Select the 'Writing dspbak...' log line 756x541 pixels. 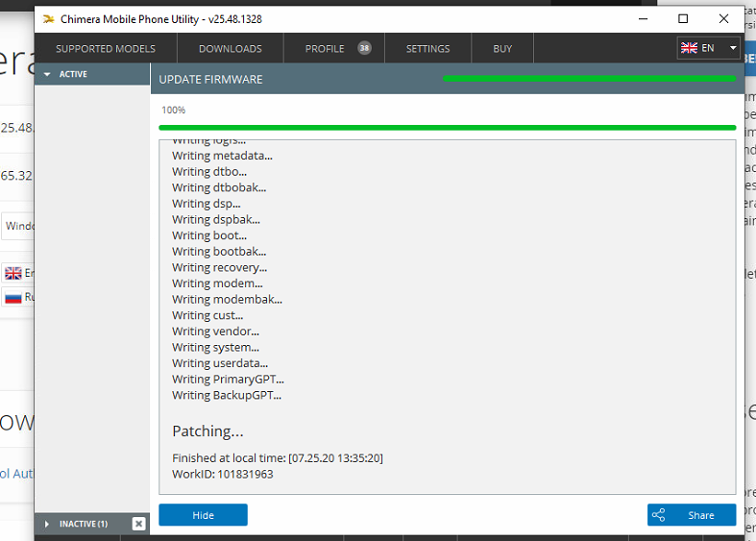216,219
